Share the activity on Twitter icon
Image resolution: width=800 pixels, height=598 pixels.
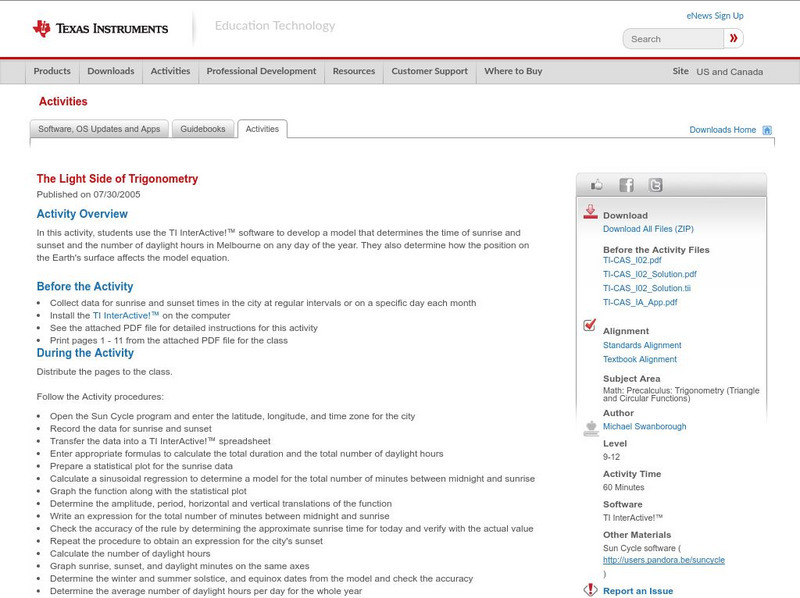pyautogui.click(x=655, y=185)
